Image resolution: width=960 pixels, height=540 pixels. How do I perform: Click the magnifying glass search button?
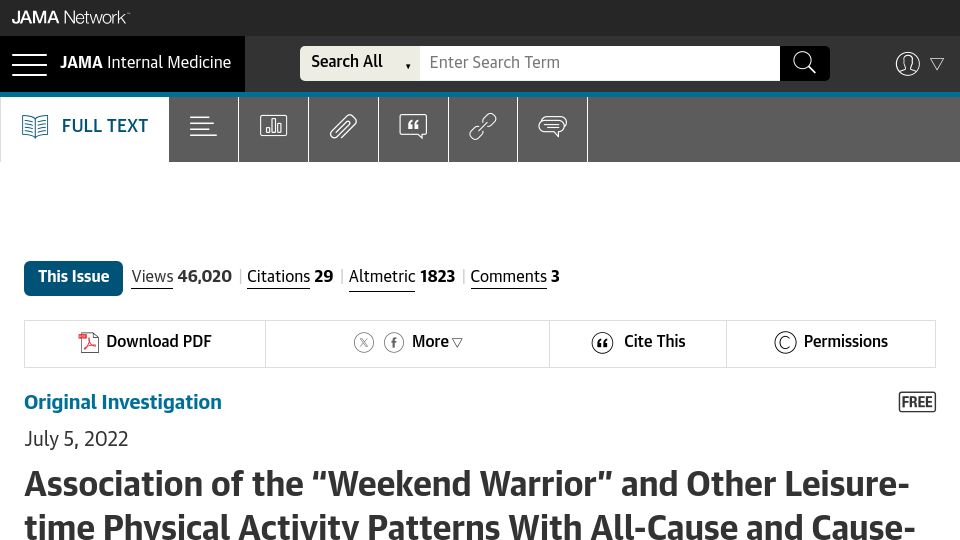[804, 62]
